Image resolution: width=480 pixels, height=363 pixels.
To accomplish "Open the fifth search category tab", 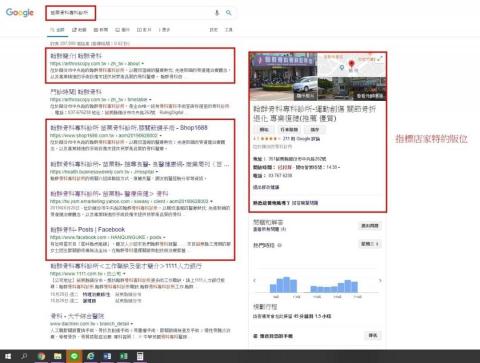I will pyautogui.click(x=144, y=30).
